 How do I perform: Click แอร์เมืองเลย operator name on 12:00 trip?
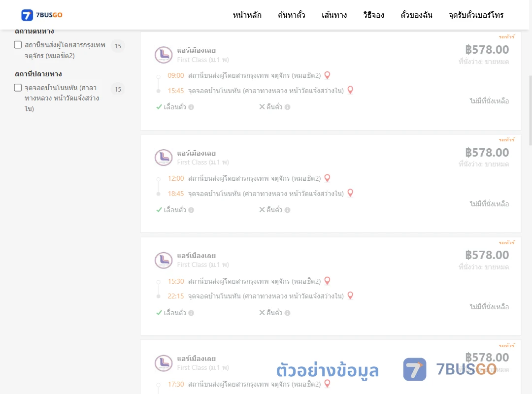pyautogui.click(x=197, y=153)
